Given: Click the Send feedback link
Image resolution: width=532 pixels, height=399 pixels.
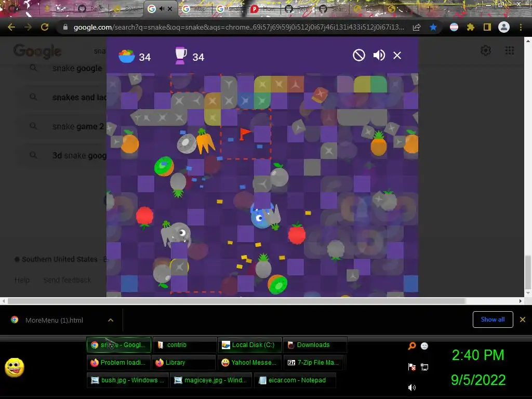Looking at the screenshot, I should [67, 280].
